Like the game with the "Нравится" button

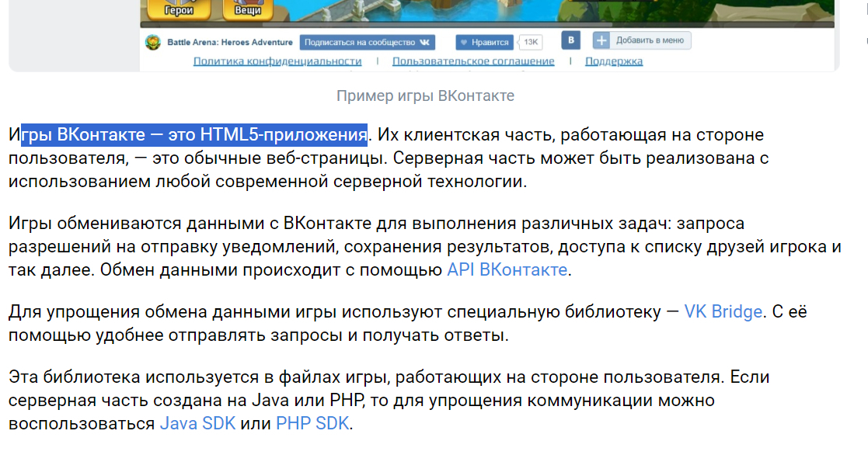(484, 43)
